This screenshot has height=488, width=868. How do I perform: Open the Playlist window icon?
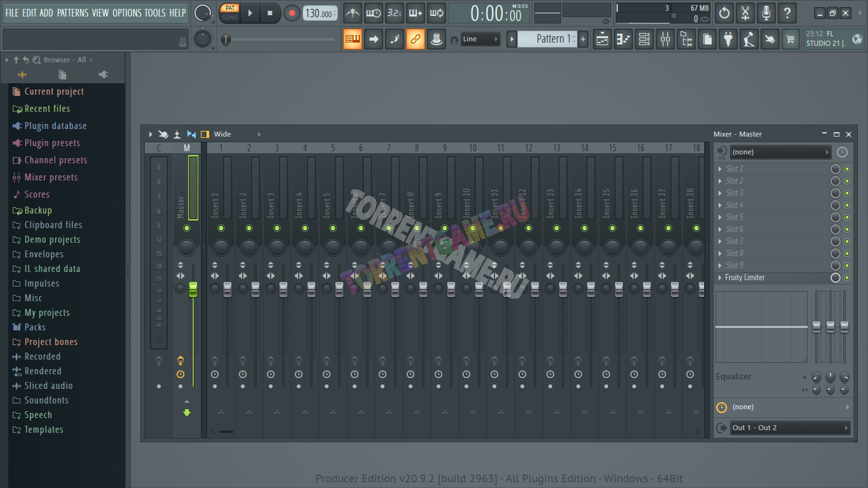click(x=602, y=39)
